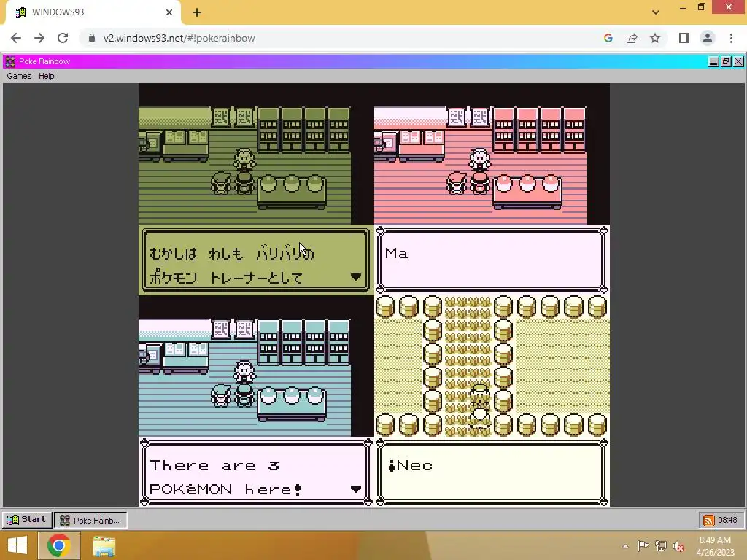Click the network tray icon

point(661,545)
